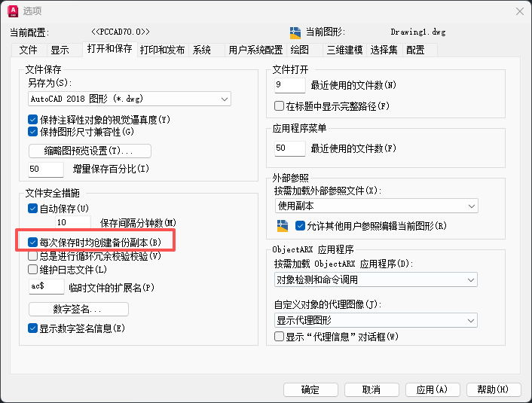The height and width of the screenshot is (403, 532).
Task: Enable 在标题中显示完整路径 checkbox
Action: tap(279, 106)
